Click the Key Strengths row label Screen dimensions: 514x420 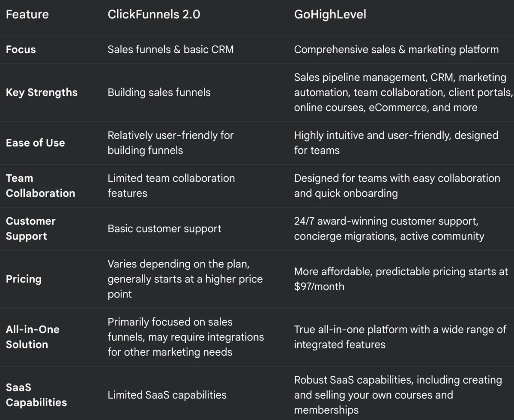(42, 93)
